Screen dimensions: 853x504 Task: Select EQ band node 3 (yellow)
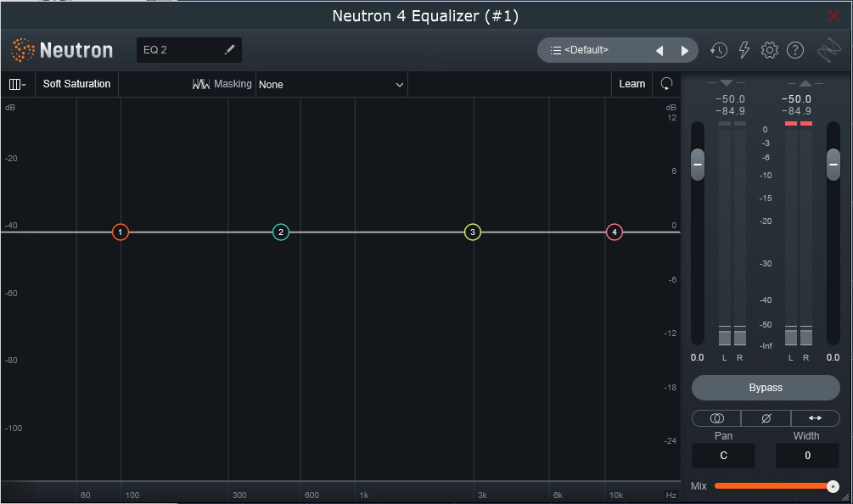pyautogui.click(x=473, y=232)
